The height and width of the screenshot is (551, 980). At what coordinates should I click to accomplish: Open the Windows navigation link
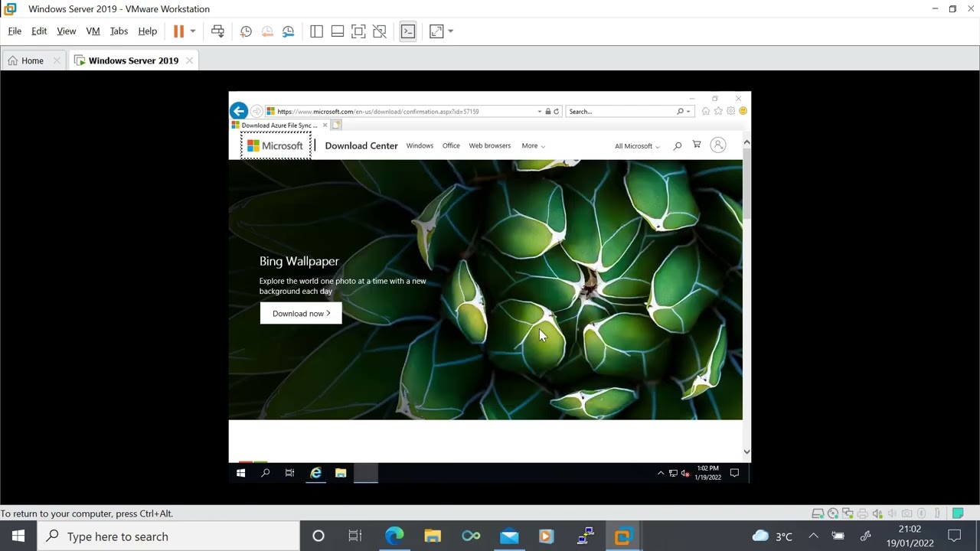pos(420,145)
